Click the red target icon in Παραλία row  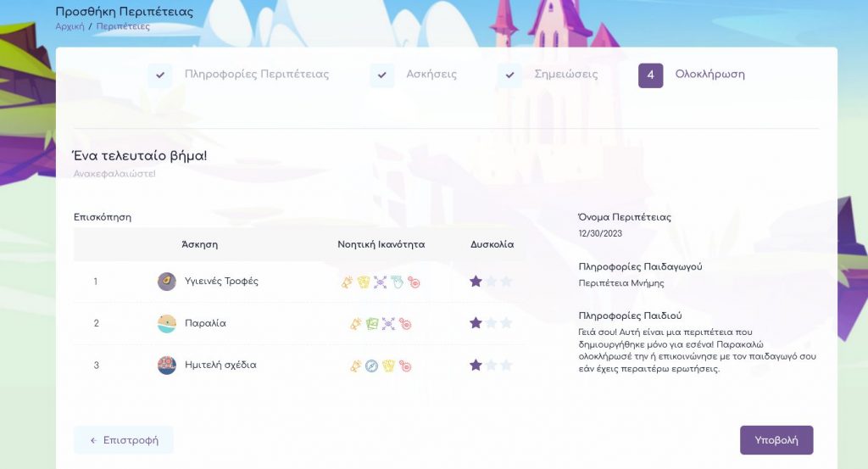pos(405,324)
